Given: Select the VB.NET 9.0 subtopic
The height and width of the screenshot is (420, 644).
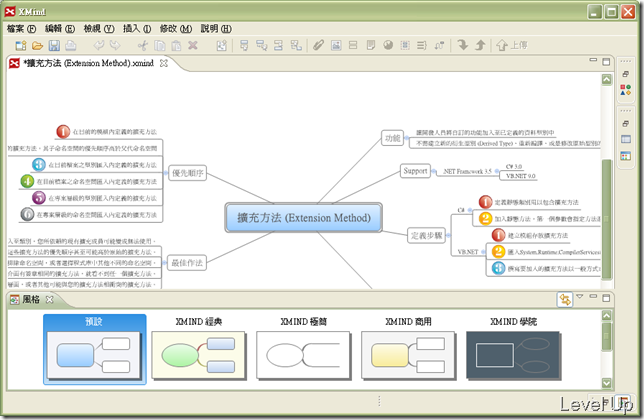Looking at the screenshot, I should pos(520,176).
